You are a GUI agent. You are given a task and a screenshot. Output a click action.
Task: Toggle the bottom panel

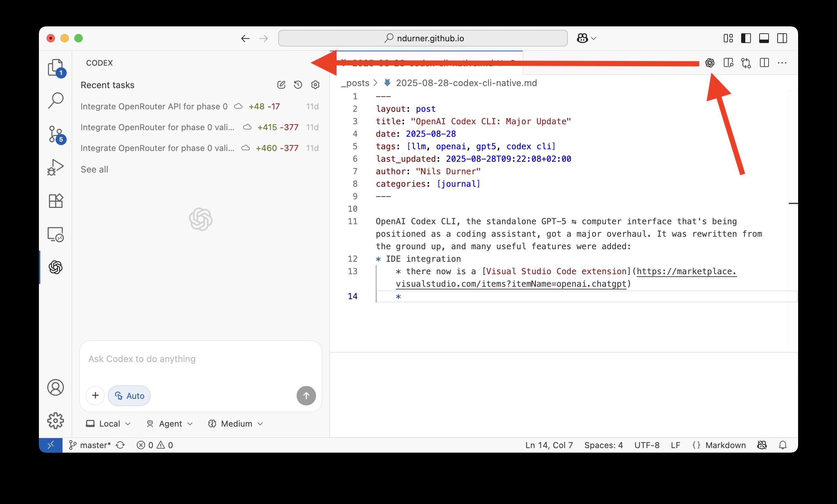[x=764, y=38]
